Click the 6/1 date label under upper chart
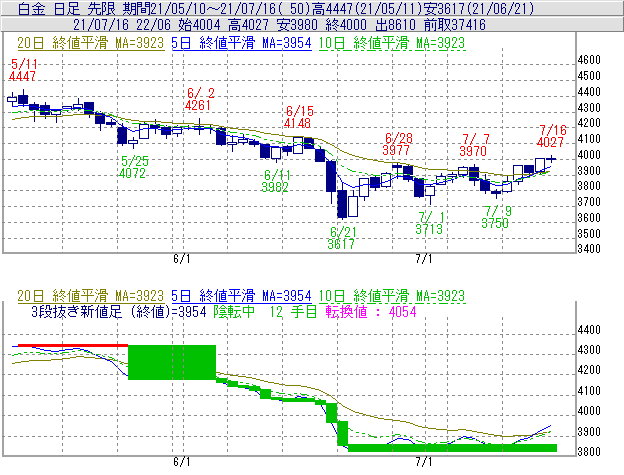Viewport: 624px width, 475px height. [181, 259]
